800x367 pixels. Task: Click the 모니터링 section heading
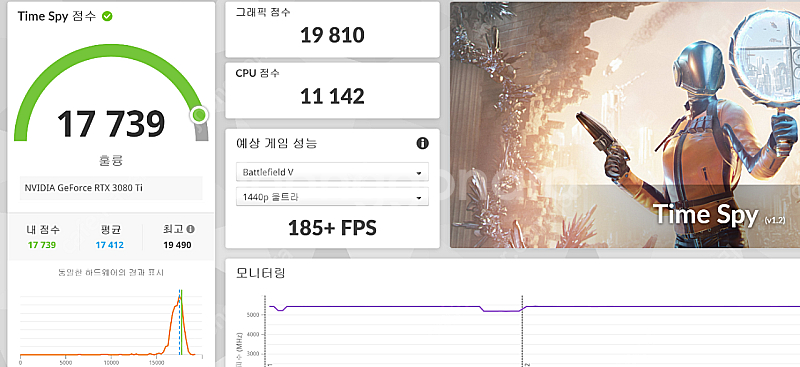(260, 273)
